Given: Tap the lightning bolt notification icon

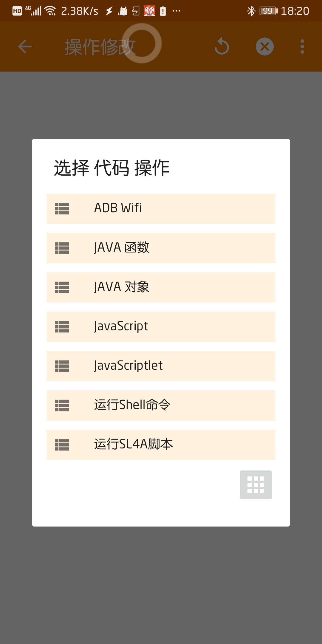Looking at the screenshot, I should [x=109, y=11].
